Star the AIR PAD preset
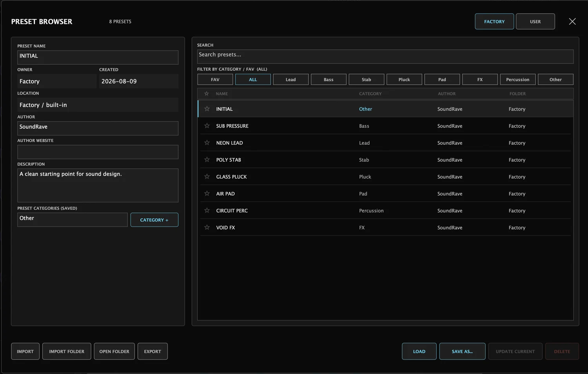588x374 pixels. [x=207, y=193]
